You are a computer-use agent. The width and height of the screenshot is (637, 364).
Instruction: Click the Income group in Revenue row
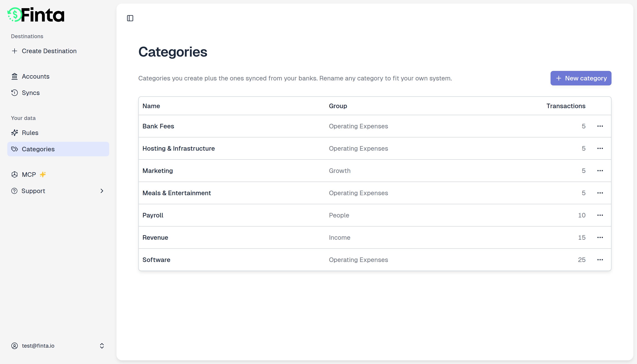pyautogui.click(x=339, y=237)
